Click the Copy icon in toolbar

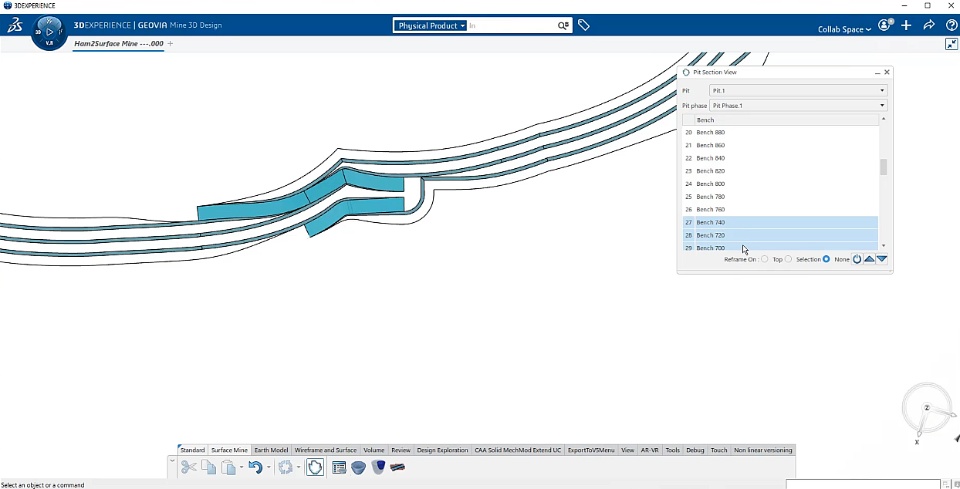click(x=209, y=468)
